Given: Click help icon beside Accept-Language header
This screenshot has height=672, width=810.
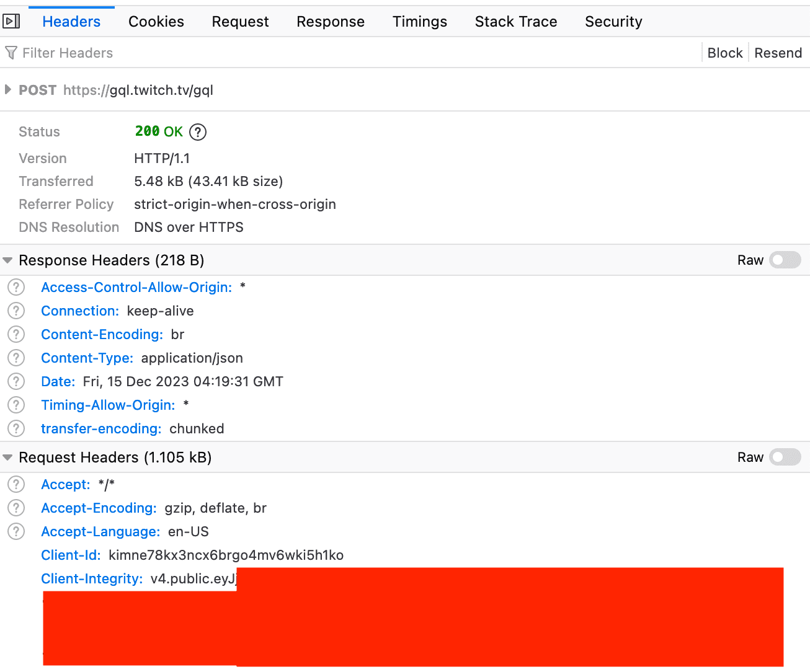Looking at the screenshot, I should [16, 532].
